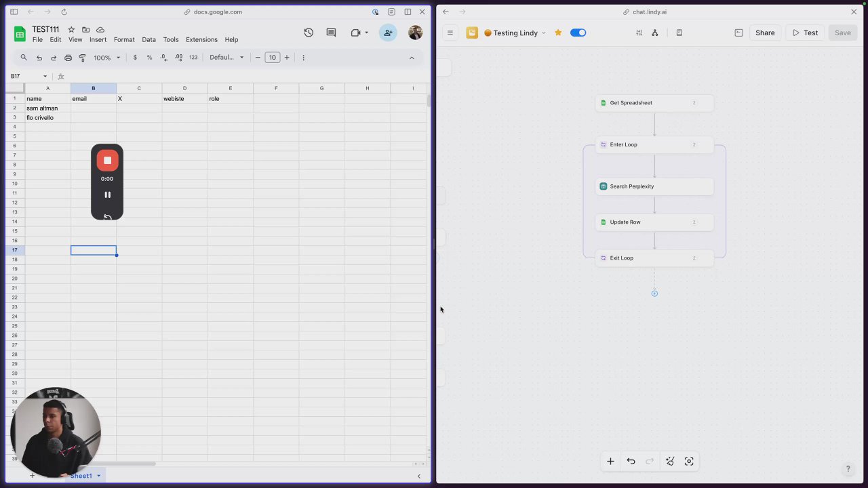868x488 pixels.
Task: Open version history clock icon in Sheets
Action: (x=309, y=33)
